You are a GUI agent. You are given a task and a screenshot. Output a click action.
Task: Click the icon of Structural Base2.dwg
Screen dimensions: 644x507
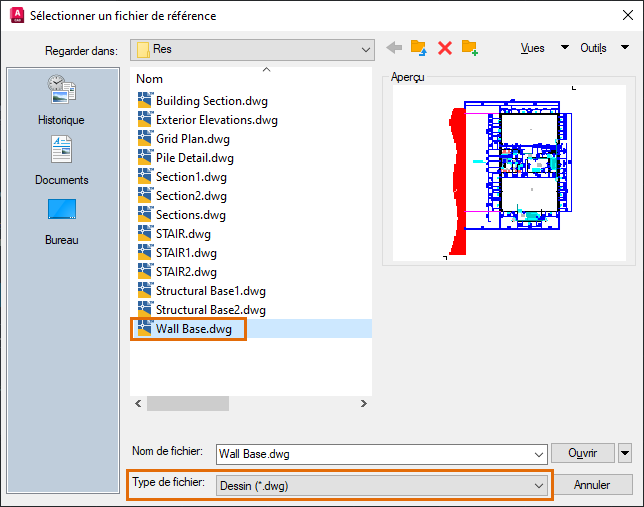(145, 309)
